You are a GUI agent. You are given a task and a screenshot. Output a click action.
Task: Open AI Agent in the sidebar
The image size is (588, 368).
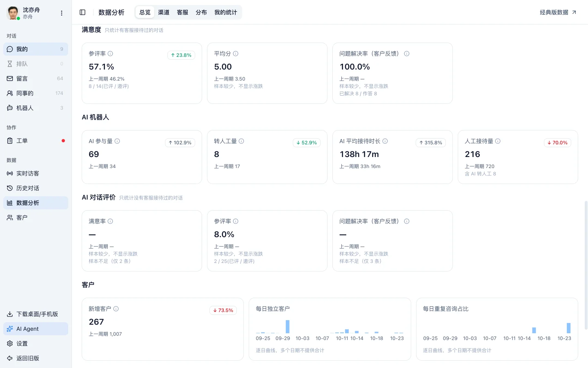point(36,329)
